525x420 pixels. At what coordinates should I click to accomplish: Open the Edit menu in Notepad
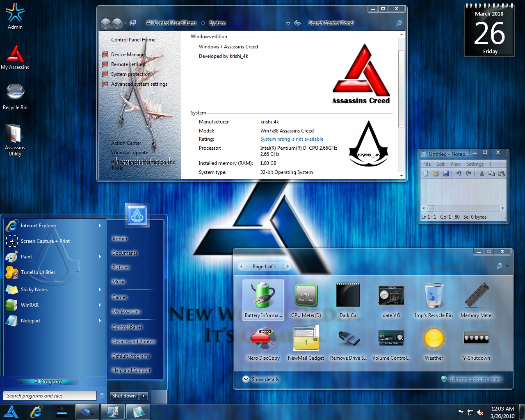(x=441, y=164)
